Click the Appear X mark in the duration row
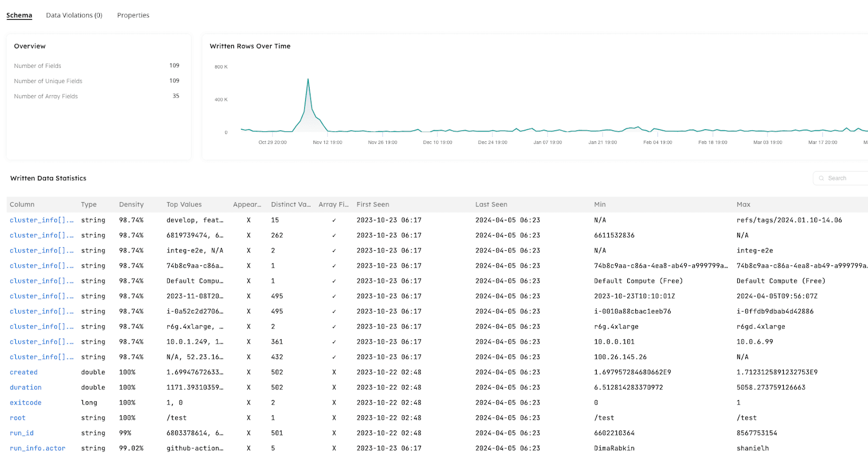868x461 pixels. click(x=248, y=388)
